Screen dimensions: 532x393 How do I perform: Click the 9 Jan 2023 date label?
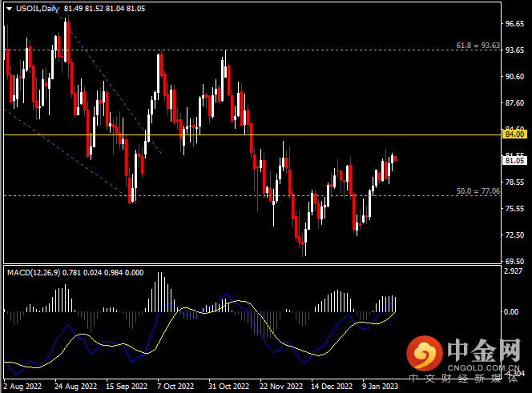coord(380,387)
